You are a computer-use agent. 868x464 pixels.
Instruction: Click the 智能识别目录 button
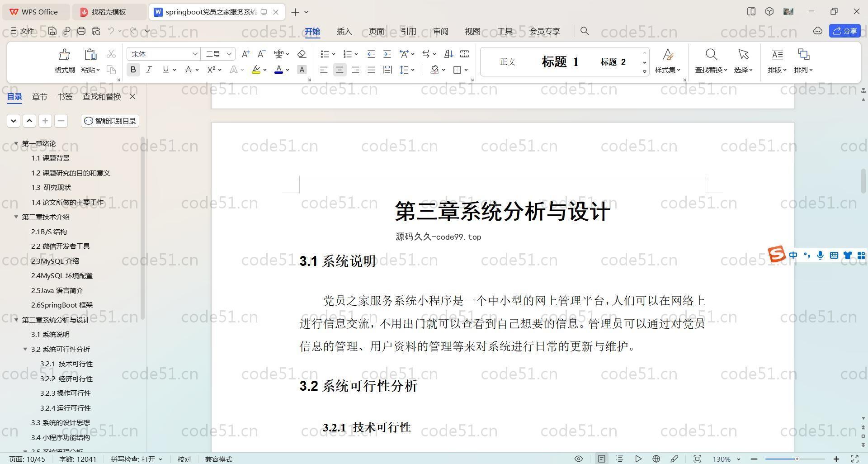pos(110,121)
